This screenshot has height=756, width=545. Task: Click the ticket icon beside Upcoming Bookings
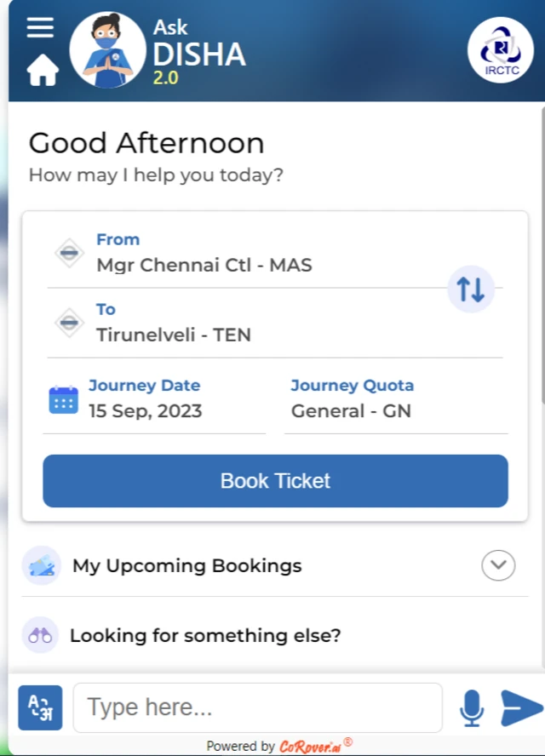[42, 566]
